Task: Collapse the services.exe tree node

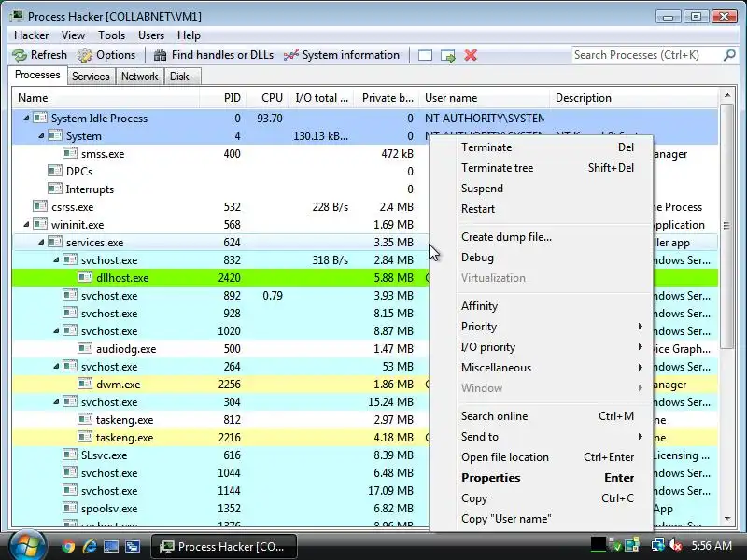Action: tap(41, 242)
